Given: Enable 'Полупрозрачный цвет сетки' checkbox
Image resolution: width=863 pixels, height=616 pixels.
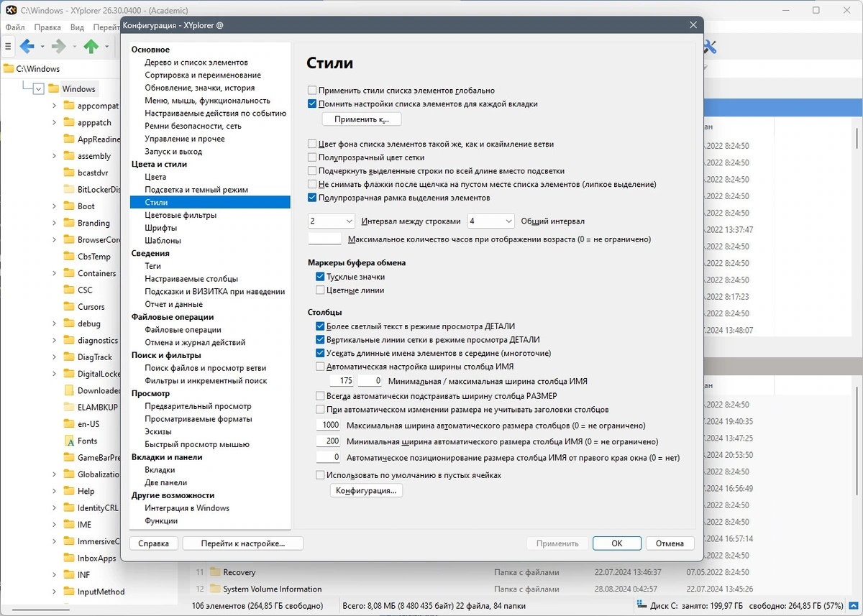Looking at the screenshot, I should coord(312,157).
